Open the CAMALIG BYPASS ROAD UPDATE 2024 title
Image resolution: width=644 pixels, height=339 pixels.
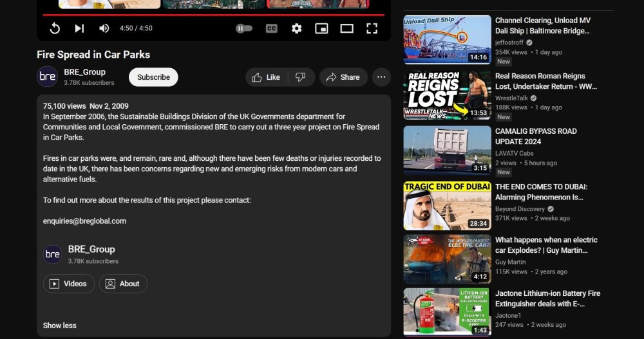tap(536, 136)
